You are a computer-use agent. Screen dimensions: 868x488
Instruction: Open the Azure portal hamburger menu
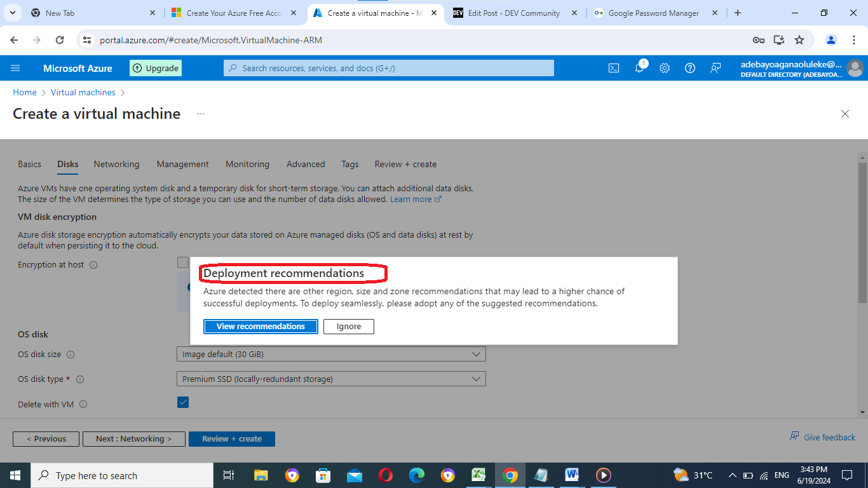pyautogui.click(x=16, y=68)
